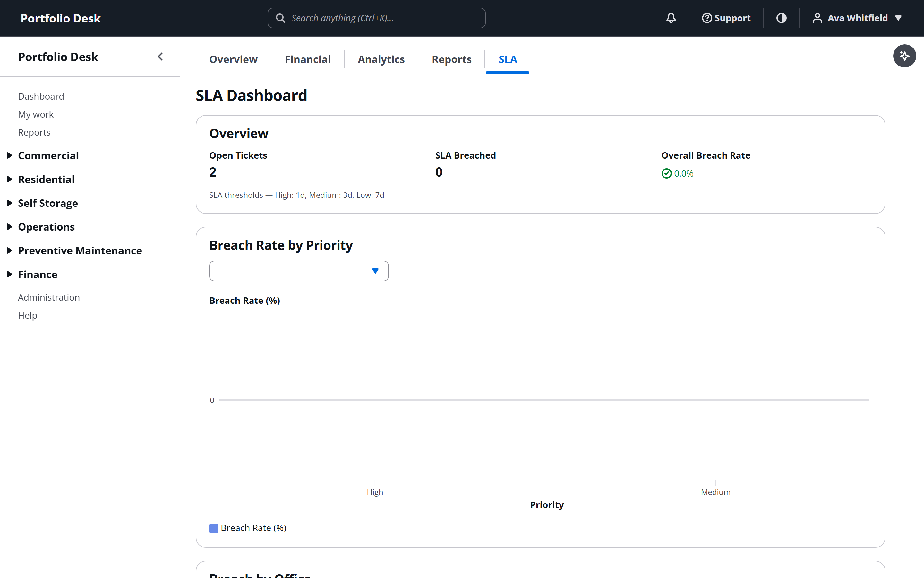Toggle the dark/light contrast theme icon

point(781,18)
